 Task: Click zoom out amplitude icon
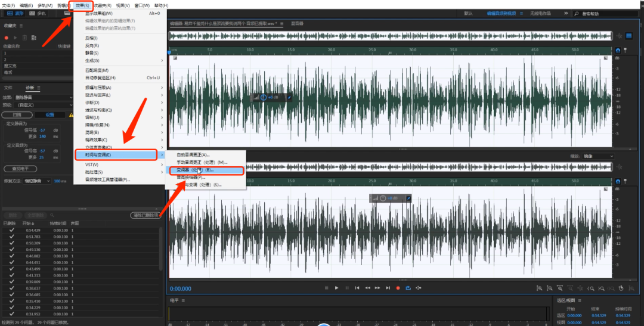tap(550, 288)
